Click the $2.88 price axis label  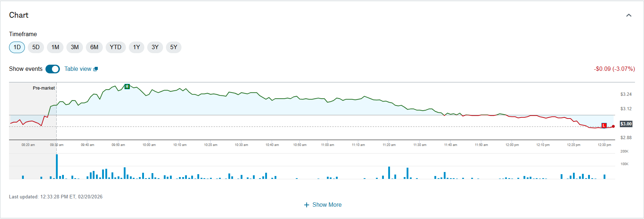coord(626,138)
